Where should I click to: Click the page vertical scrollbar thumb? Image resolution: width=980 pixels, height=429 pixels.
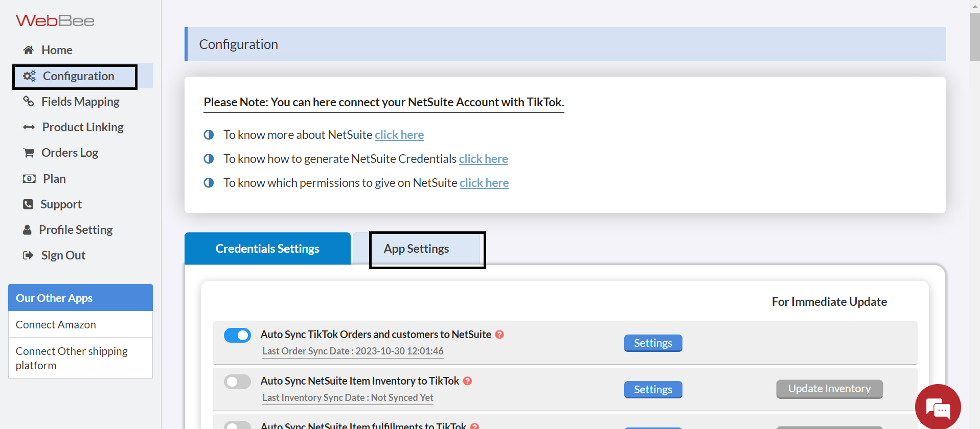[974, 37]
